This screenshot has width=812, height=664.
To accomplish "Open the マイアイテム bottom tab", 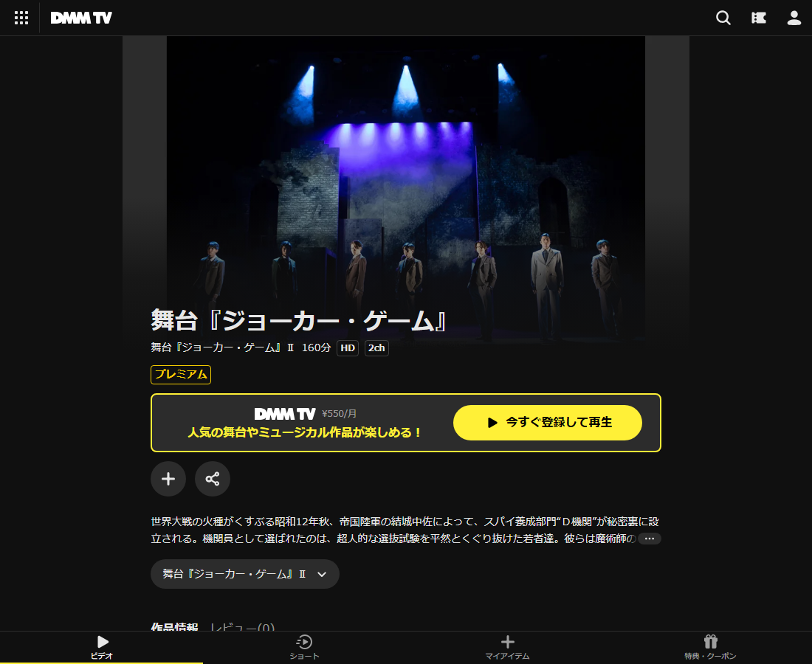I will [508, 647].
